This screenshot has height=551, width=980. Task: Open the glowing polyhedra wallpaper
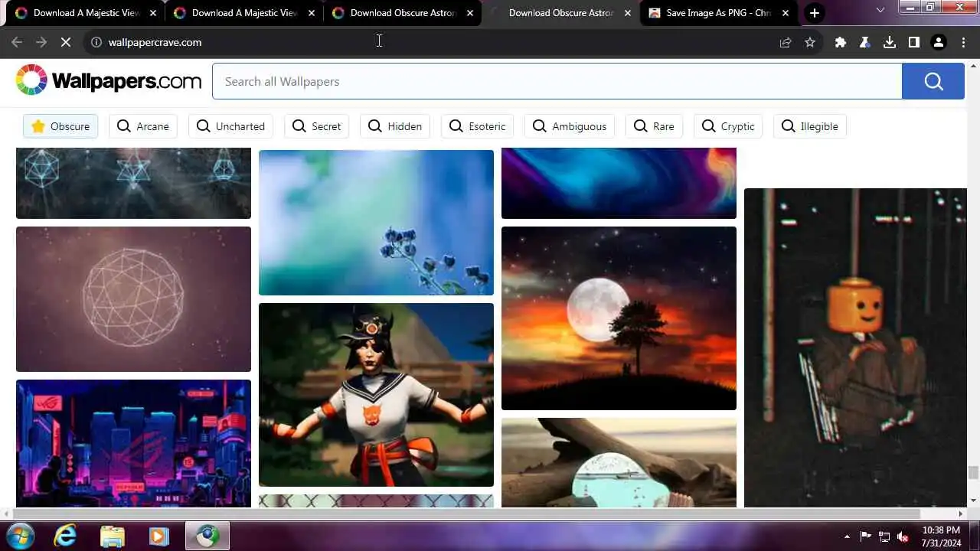tap(133, 184)
